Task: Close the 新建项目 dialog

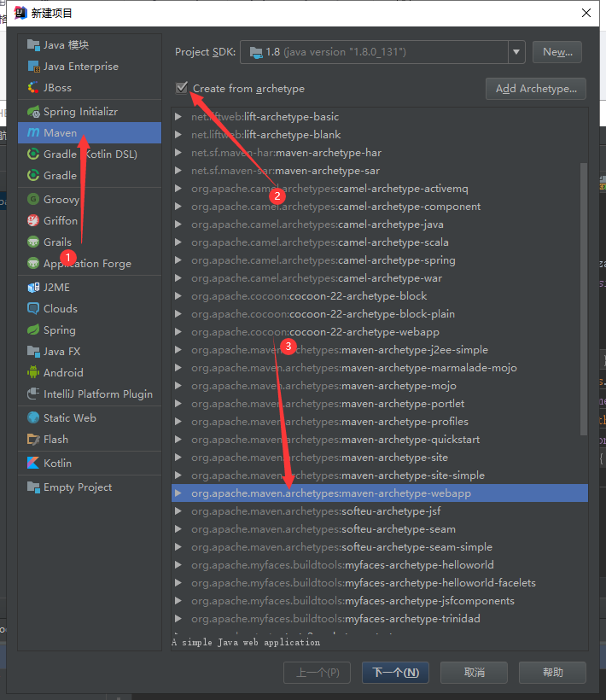Action: [x=586, y=13]
